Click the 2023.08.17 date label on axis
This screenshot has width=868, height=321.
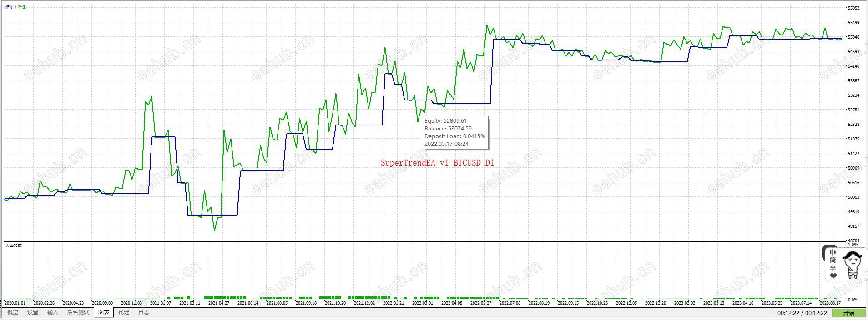(830, 303)
